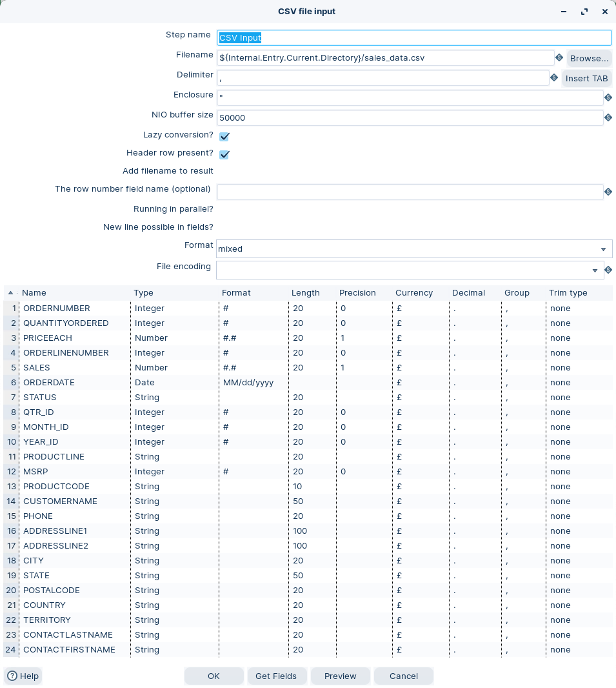The width and height of the screenshot is (616, 688).
Task: Click the variable icon beside the Enclosure field
Action: [608, 98]
